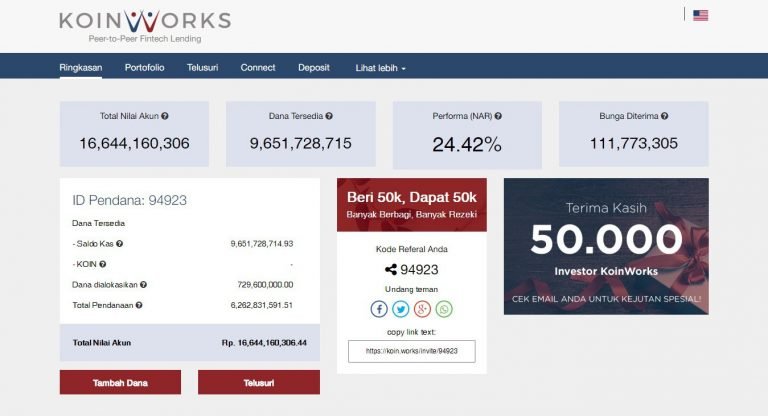Image resolution: width=768 pixels, height=416 pixels.
Task: Click the referral link text field
Action: click(411, 351)
